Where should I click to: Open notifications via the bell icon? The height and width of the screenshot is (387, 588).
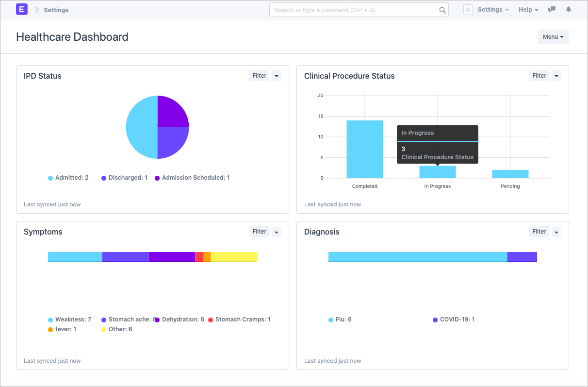point(568,9)
